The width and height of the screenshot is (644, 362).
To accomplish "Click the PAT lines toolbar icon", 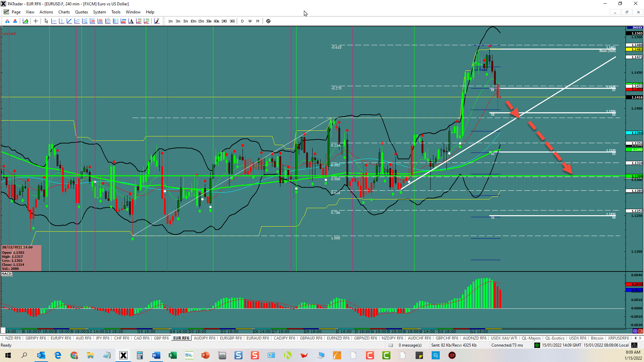I will coord(139,21).
